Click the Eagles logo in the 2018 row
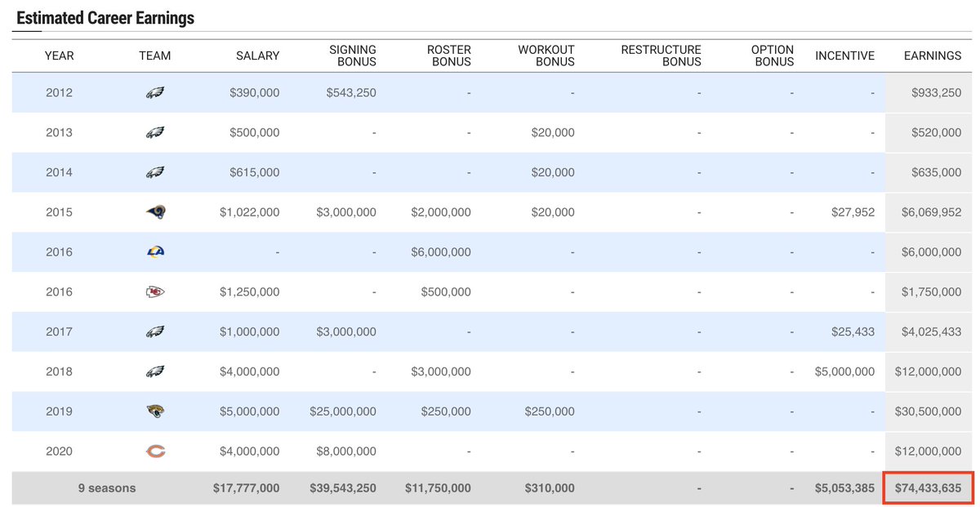980x507 pixels. pos(155,371)
